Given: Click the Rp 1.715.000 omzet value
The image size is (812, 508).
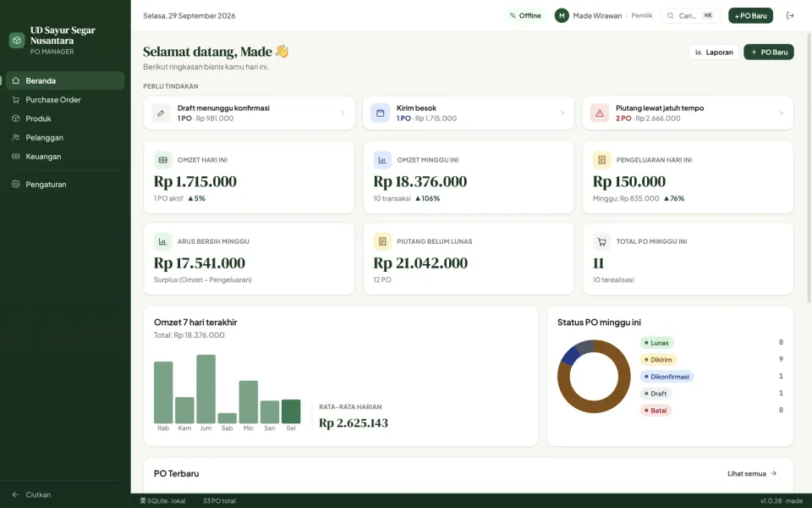Looking at the screenshot, I should click(195, 181).
